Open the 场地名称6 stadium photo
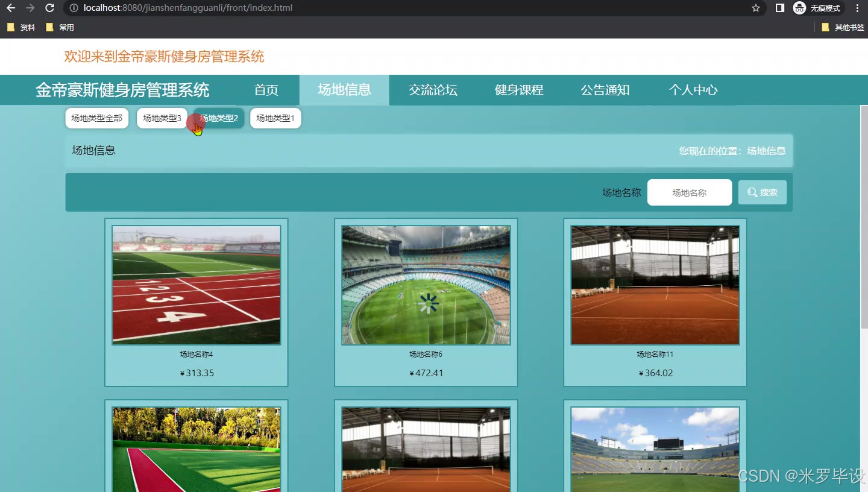Screen dimensions: 868x492 pyautogui.click(x=426, y=285)
